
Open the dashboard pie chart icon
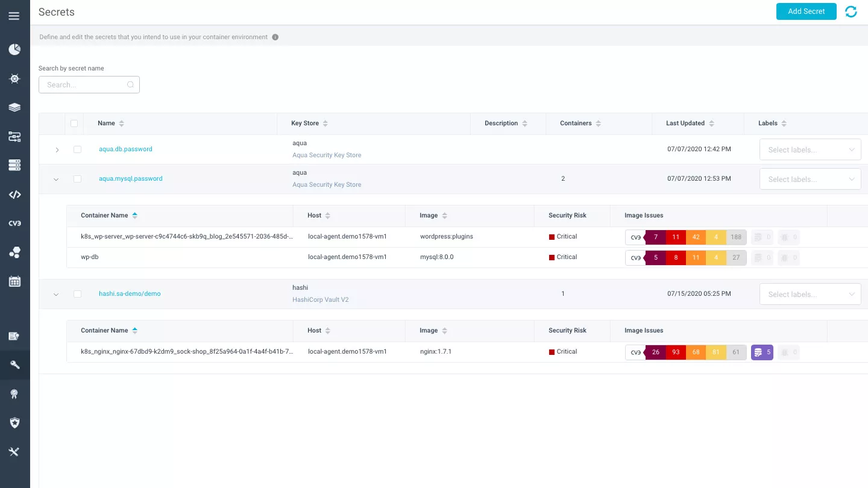14,49
